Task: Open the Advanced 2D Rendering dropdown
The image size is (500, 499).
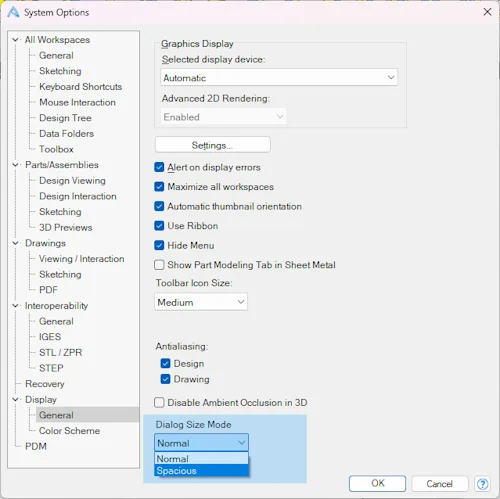Action: pyautogui.click(x=223, y=117)
